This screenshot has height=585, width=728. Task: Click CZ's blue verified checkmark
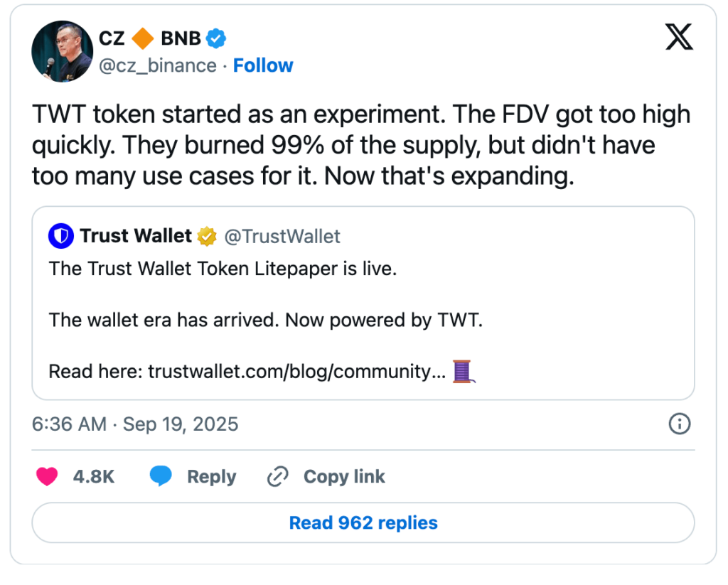click(215, 38)
